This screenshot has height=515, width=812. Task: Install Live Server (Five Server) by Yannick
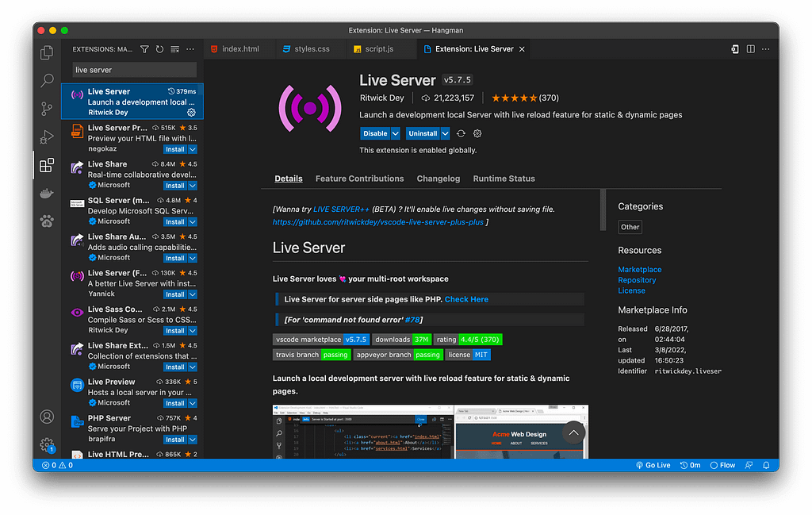pyautogui.click(x=175, y=294)
